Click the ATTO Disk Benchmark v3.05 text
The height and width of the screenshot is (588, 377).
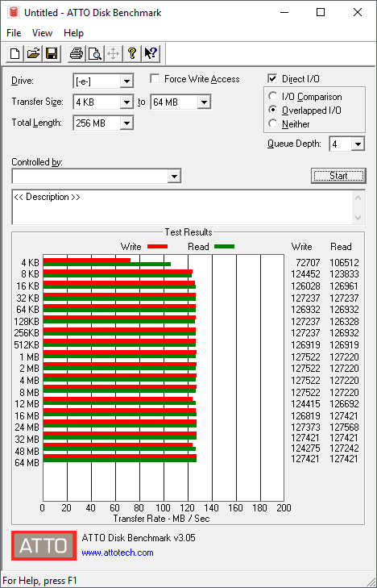[x=139, y=538]
